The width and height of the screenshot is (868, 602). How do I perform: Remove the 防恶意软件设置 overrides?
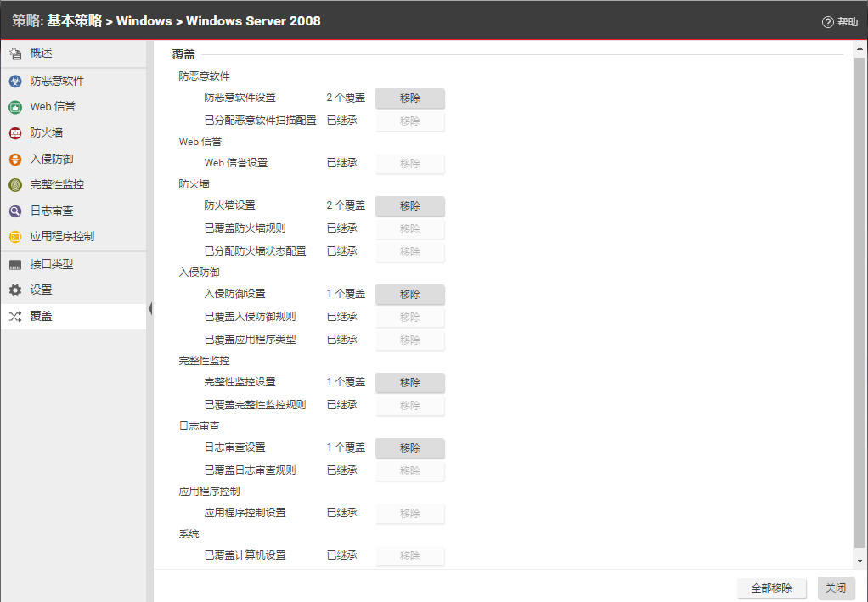[x=410, y=98]
